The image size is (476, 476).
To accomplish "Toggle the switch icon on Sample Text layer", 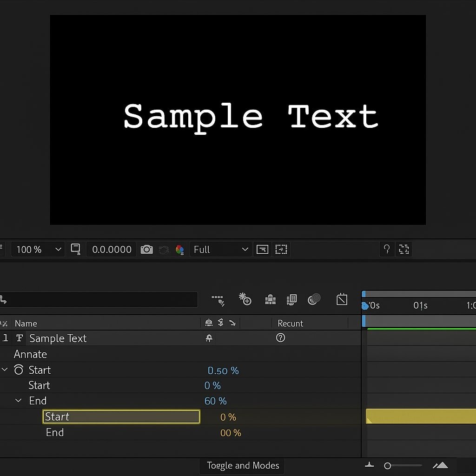I will click(x=209, y=338).
